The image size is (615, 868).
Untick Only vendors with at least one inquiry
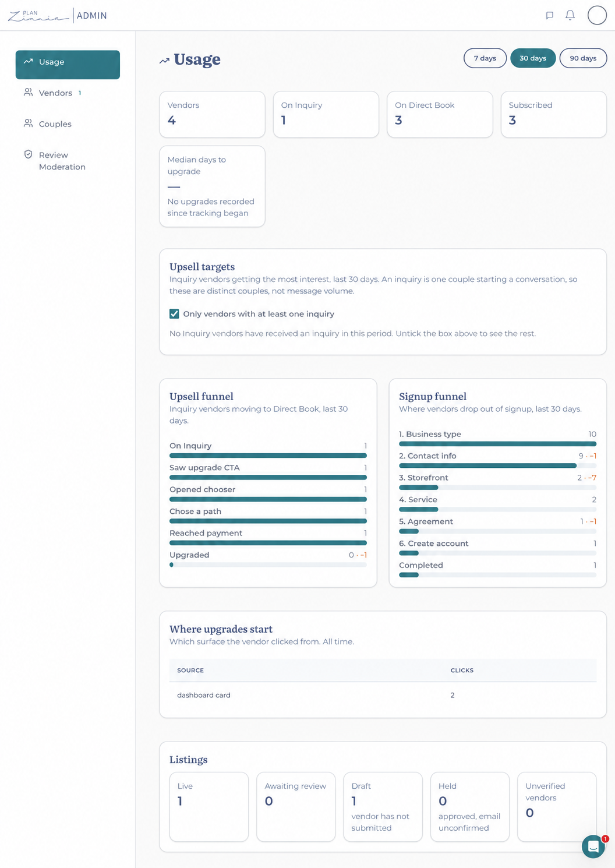point(174,314)
